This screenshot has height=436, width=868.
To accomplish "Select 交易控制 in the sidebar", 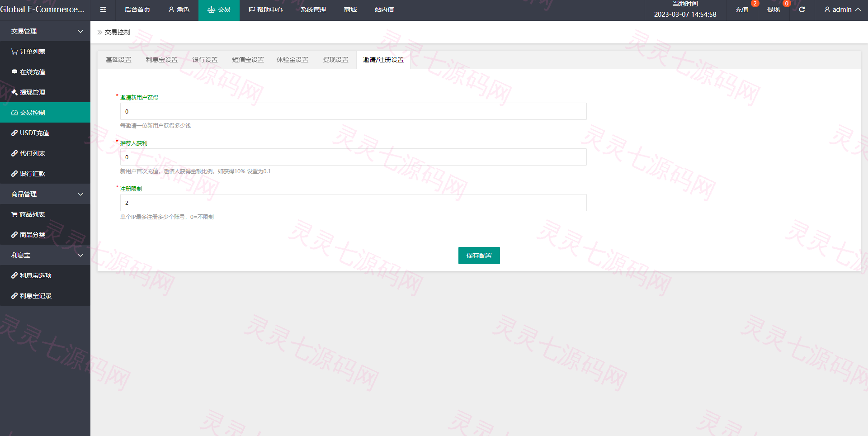I will 45,113.
